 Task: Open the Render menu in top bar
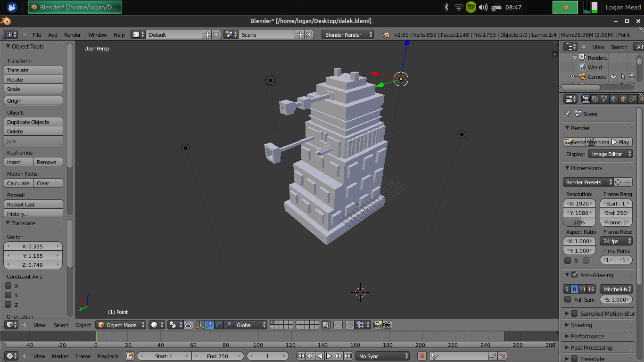73,34
